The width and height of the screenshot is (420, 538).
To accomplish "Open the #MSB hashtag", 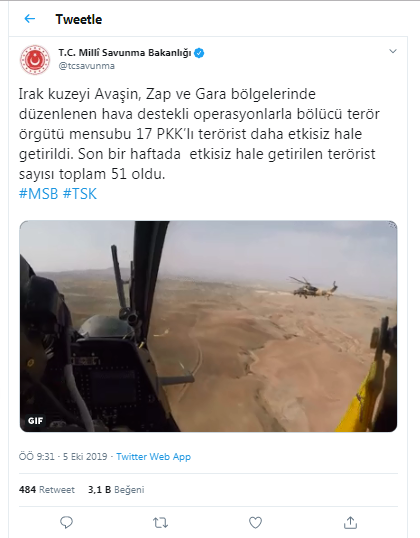I will (x=38, y=194).
